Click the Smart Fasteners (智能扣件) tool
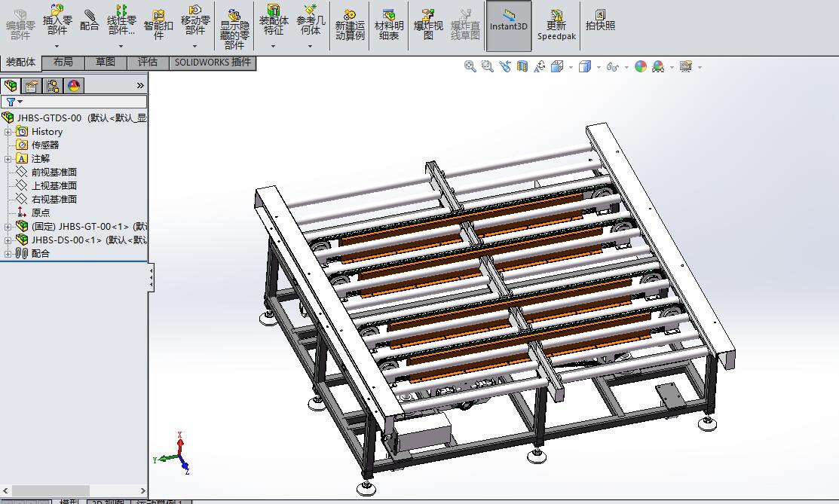 [x=158, y=25]
